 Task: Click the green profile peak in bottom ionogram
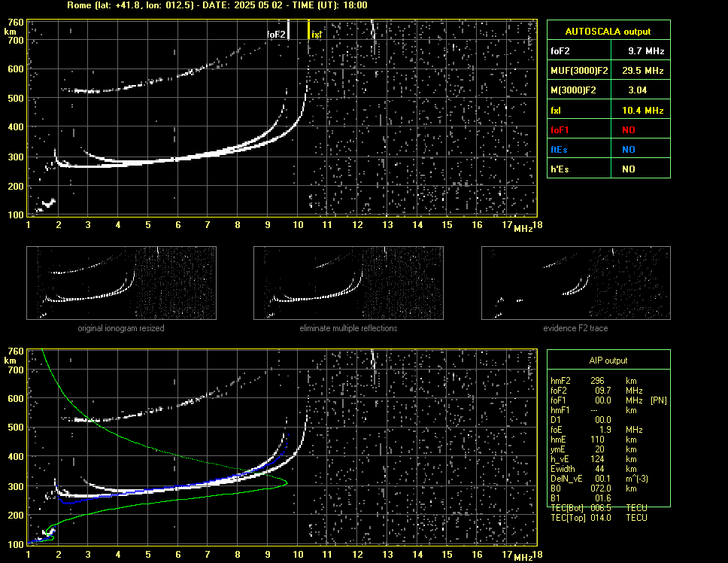click(286, 483)
